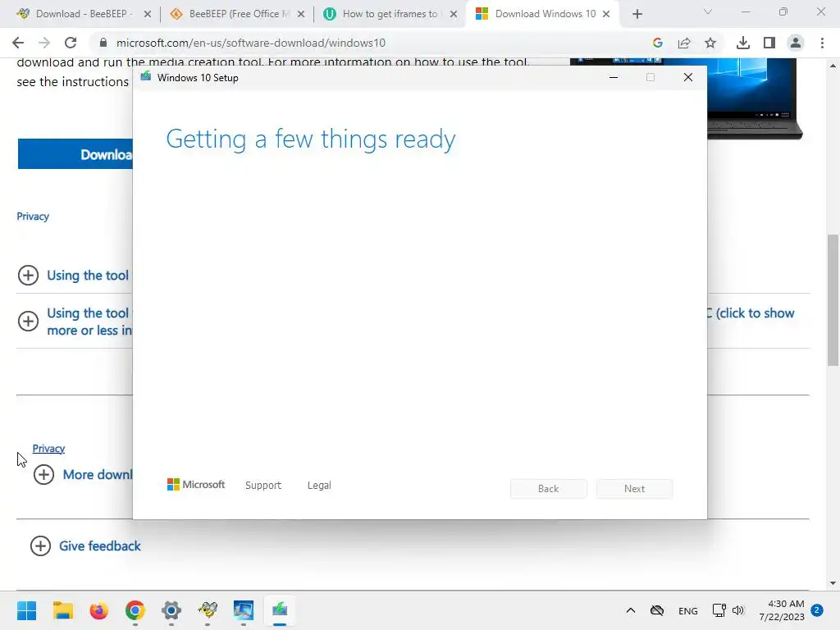This screenshot has width=840, height=630.
Task: Minimize the Windows 10 Setup window
Action: point(614,78)
